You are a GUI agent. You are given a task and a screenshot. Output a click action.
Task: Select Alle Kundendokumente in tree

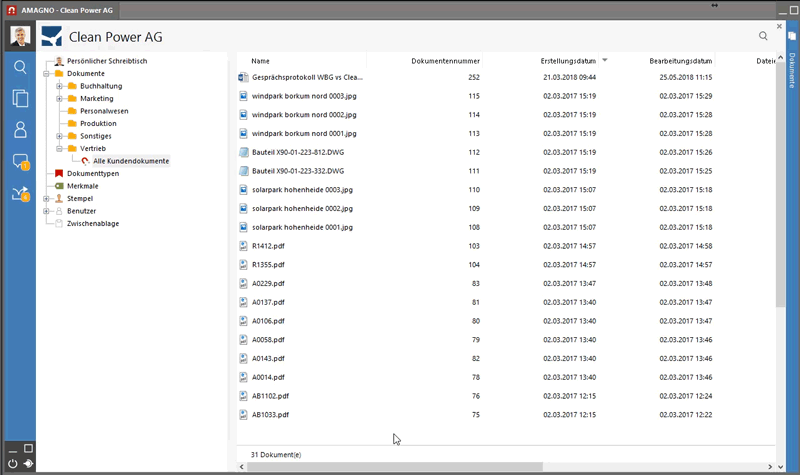coord(131,161)
